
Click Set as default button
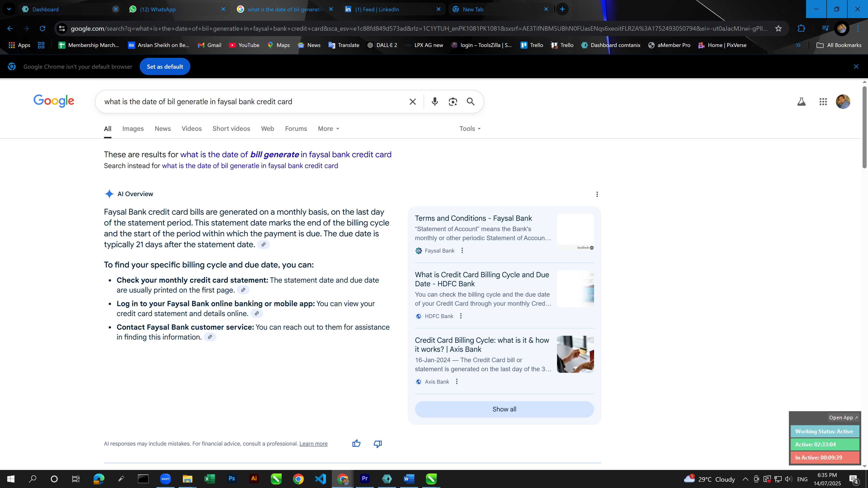[x=165, y=67]
